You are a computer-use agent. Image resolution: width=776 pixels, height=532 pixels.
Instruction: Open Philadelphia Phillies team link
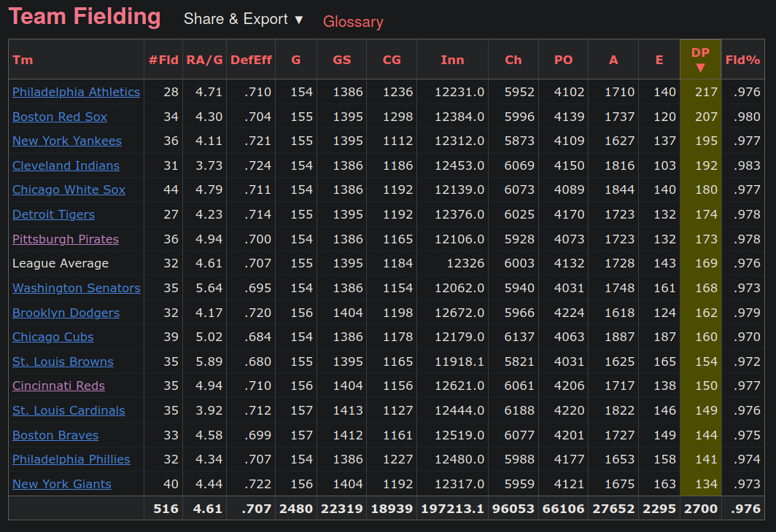click(71, 459)
